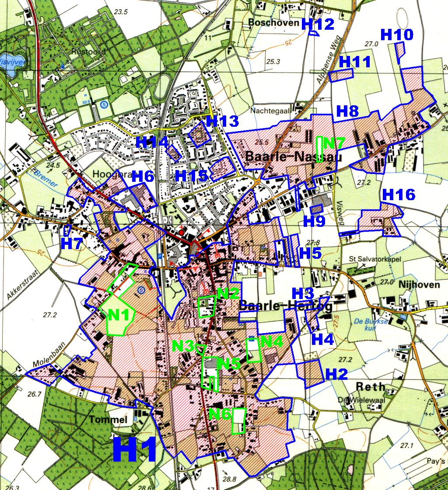Click the 27.8 elevation number

313,243
